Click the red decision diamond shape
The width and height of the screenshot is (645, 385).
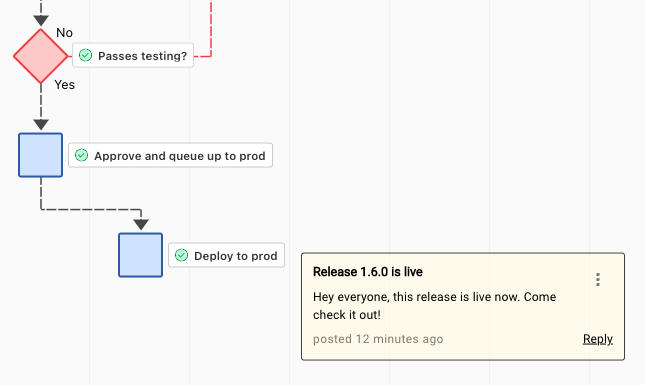(x=41, y=56)
